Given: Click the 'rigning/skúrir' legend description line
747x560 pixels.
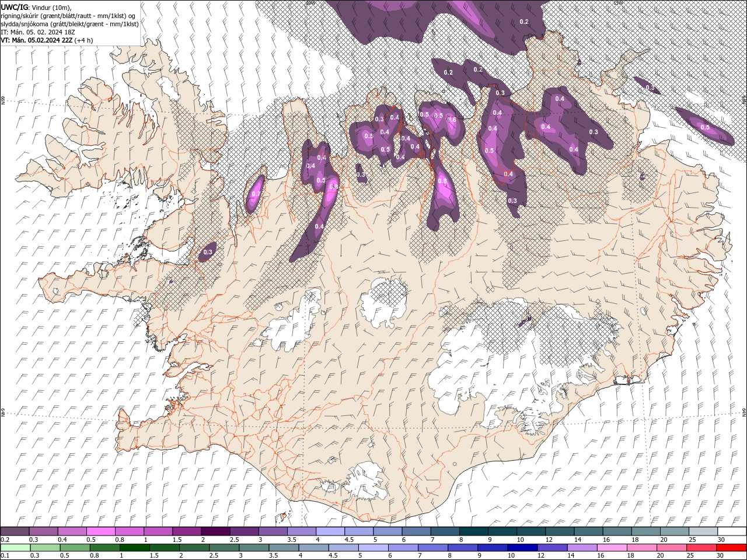Looking at the screenshot, I should [69, 16].
